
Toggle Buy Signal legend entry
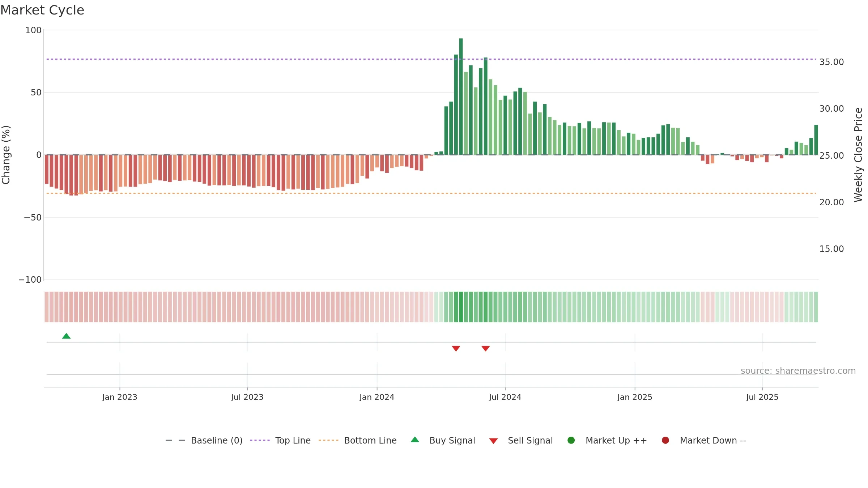[443, 441]
